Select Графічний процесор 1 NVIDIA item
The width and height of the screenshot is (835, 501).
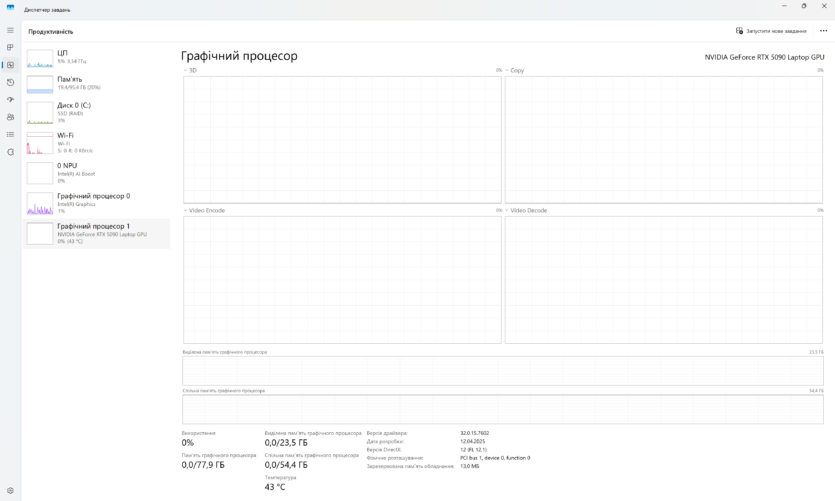coord(96,234)
